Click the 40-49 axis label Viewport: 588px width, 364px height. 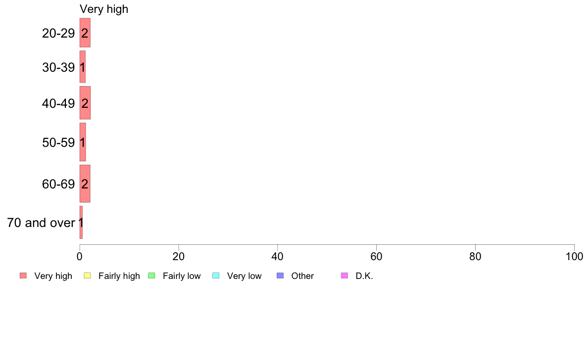(58, 103)
